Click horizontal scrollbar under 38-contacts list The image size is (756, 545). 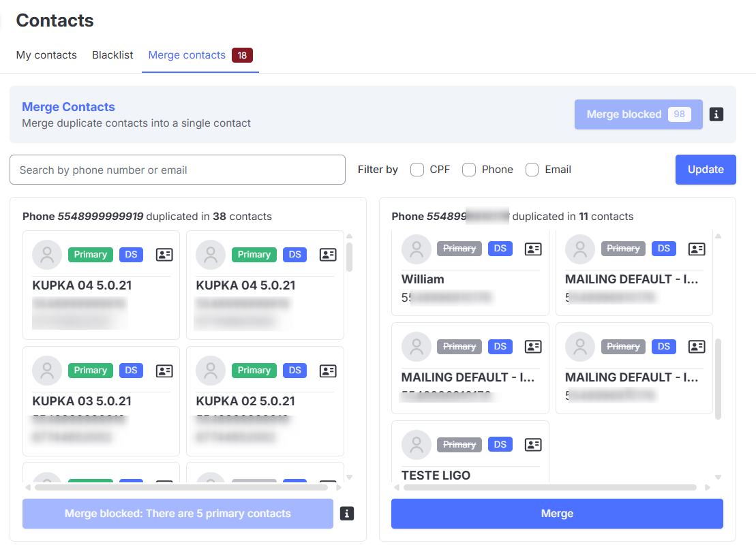tap(181, 488)
